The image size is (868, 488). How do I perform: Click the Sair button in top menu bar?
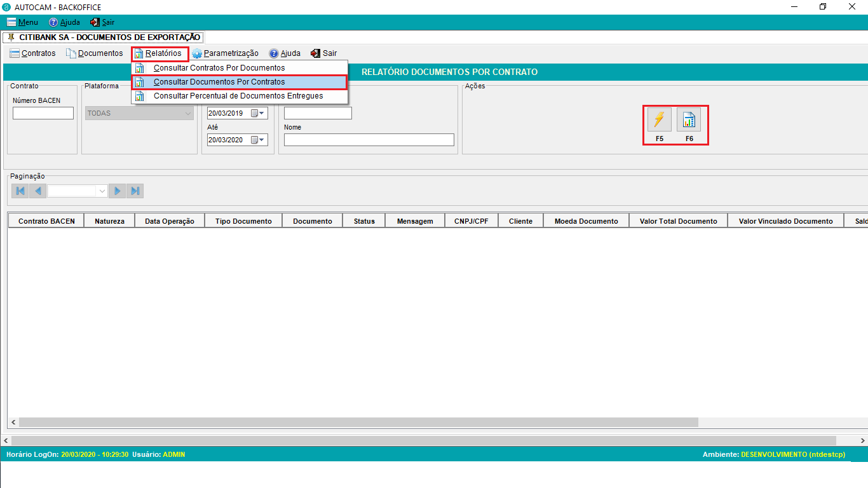coord(102,22)
